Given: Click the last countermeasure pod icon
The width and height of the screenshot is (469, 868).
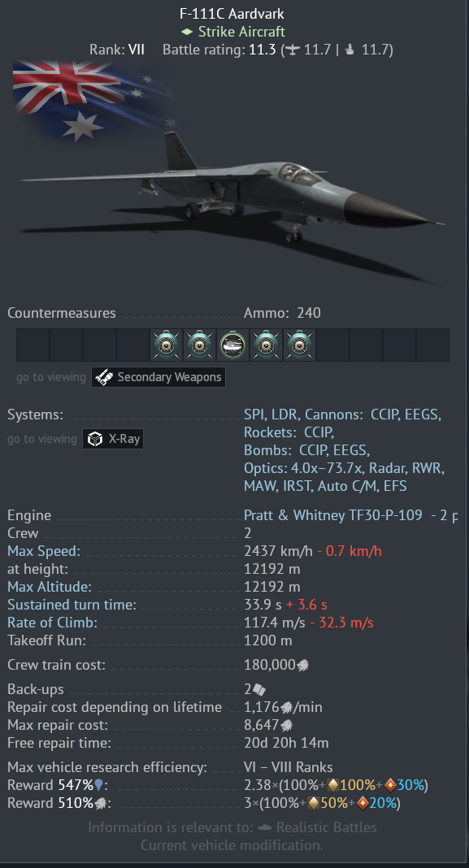Looking at the screenshot, I should (x=299, y=345).
